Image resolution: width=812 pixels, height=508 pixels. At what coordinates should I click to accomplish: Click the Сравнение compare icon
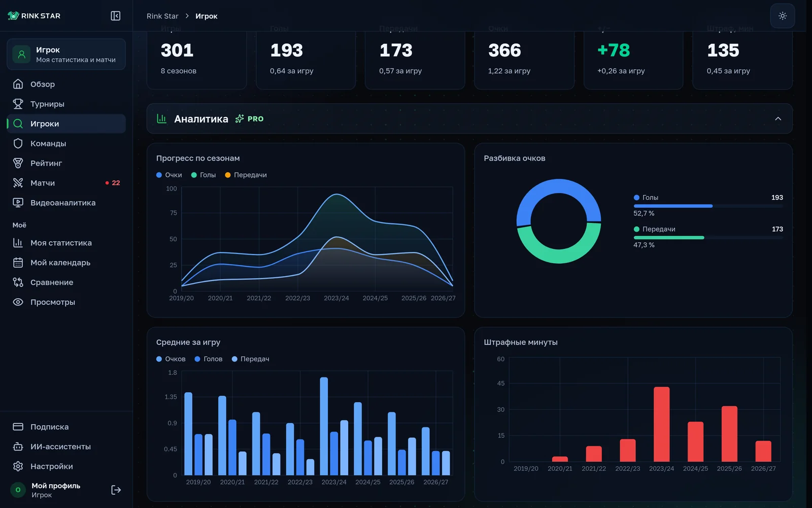click(x=18, y=282)
